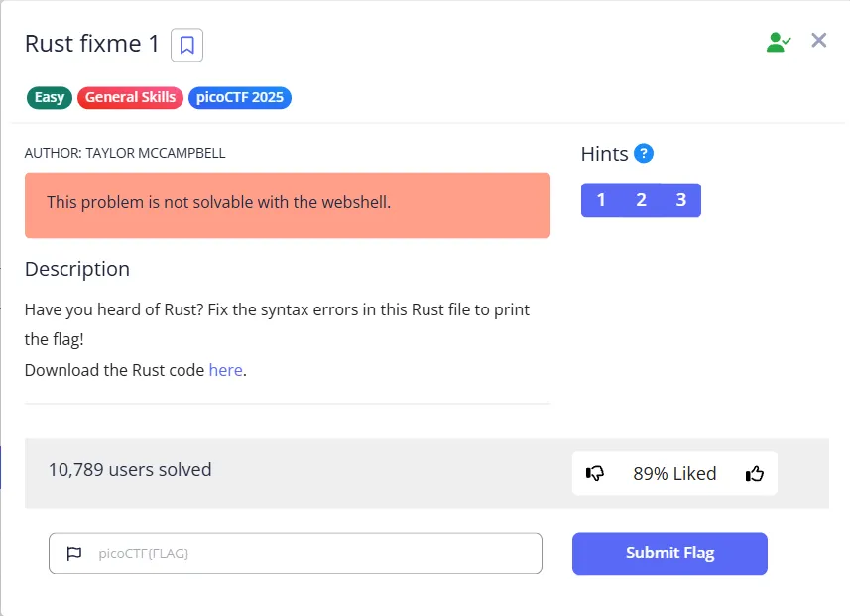The width and height of the screenshot is (850, 616).
Task: Click the 10,789 users solved text
Action: (130, 470)
